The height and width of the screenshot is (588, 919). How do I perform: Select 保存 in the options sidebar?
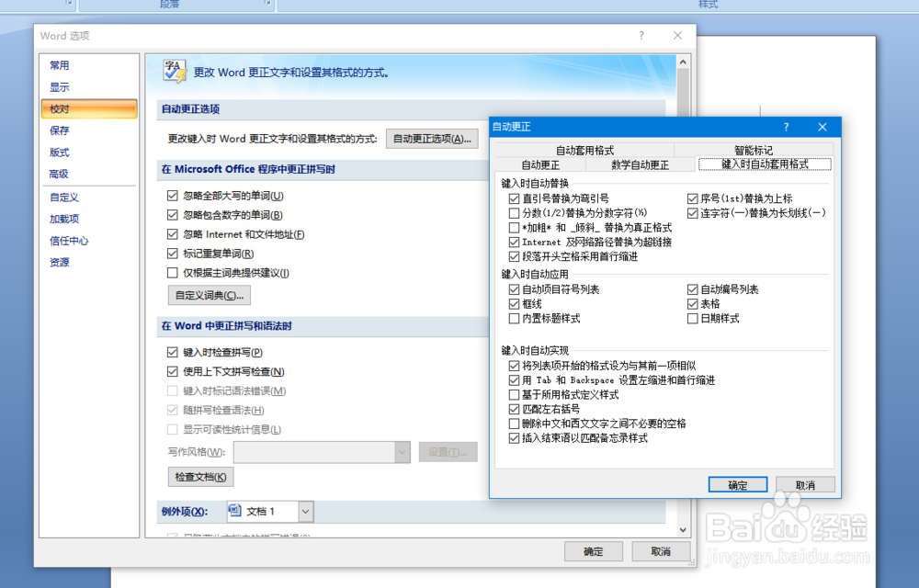[59, 130]
